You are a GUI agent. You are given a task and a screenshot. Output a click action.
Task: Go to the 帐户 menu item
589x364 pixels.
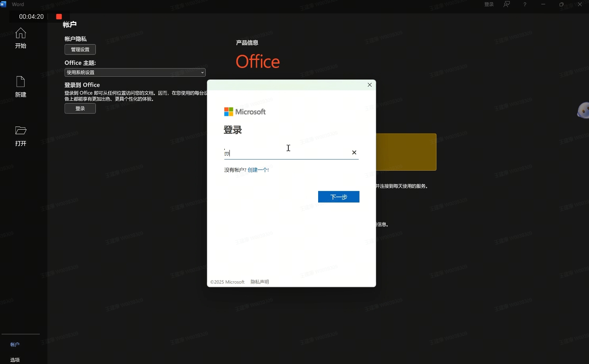pyautogui.click(x=15, y=345)
